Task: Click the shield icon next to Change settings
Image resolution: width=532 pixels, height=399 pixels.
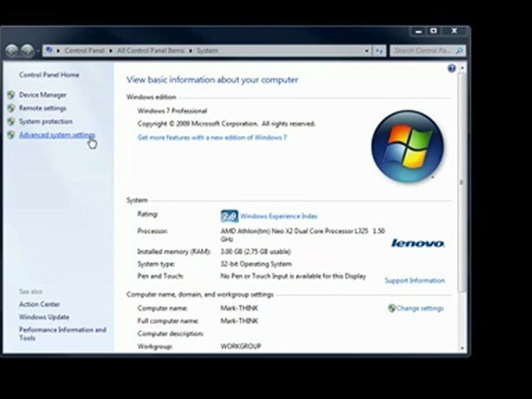Action: 392,308
